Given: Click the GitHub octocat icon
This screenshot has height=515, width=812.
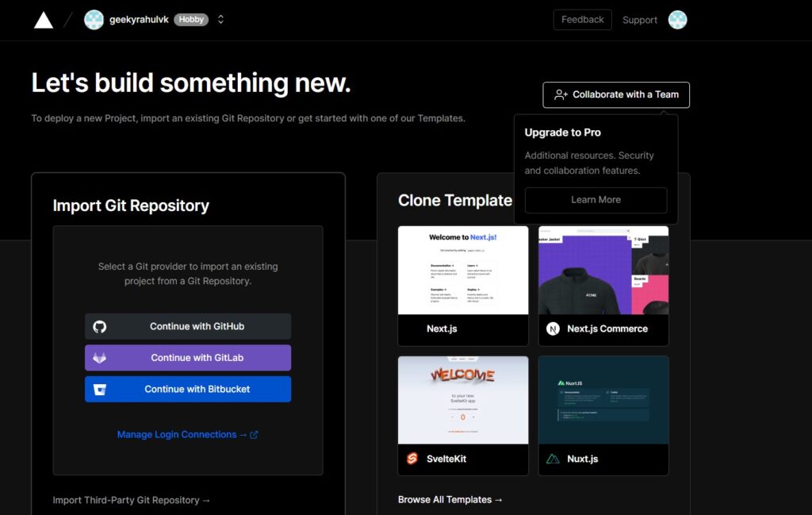Looking at the screenshot, I should [x=100, y=326].
